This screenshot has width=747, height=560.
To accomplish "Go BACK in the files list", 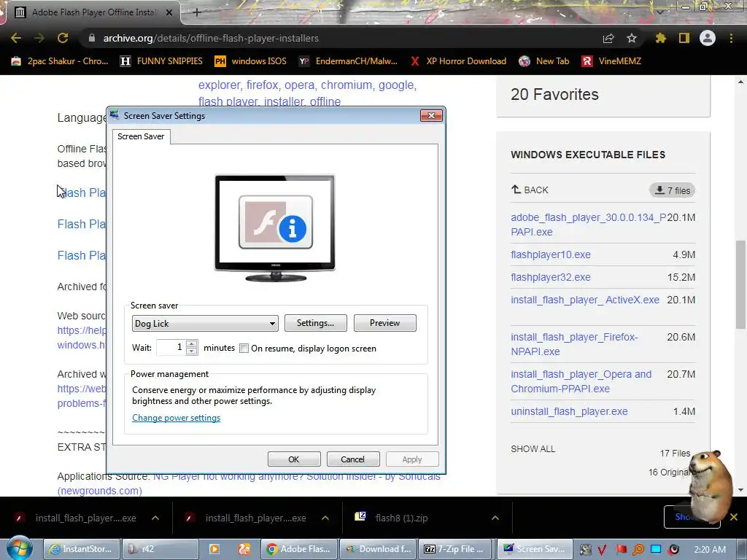I will tap(530, 190).
